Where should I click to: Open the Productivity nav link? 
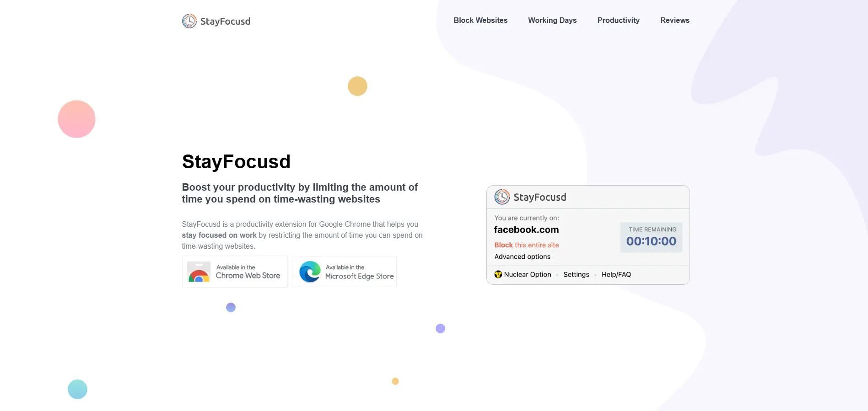618,20
